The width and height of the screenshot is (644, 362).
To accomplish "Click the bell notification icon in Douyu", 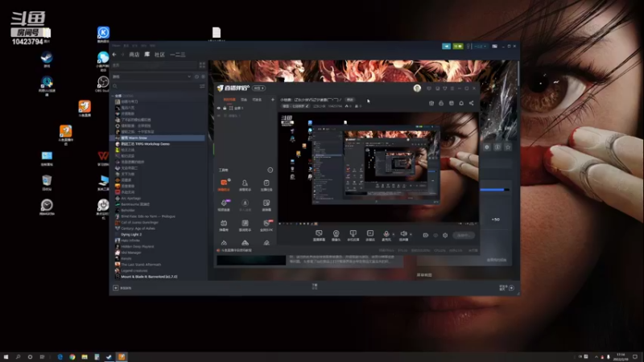I will [x=461, y=103].
